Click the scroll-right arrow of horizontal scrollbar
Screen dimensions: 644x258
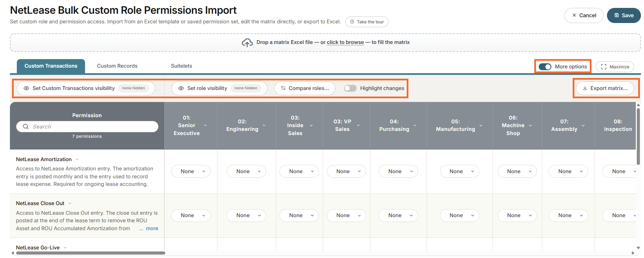pos(633,253)
